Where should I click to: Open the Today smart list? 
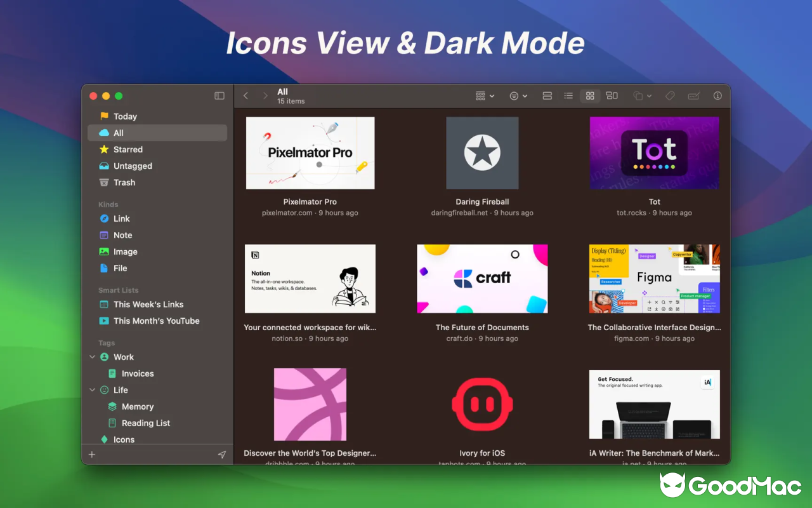pos(124,116)
